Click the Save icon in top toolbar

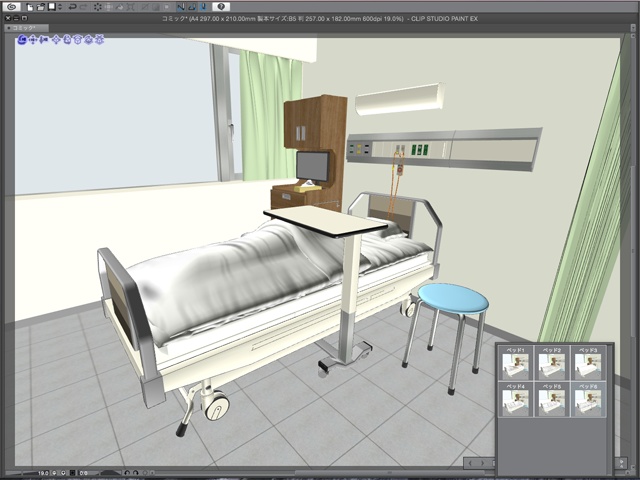point(52,7)
